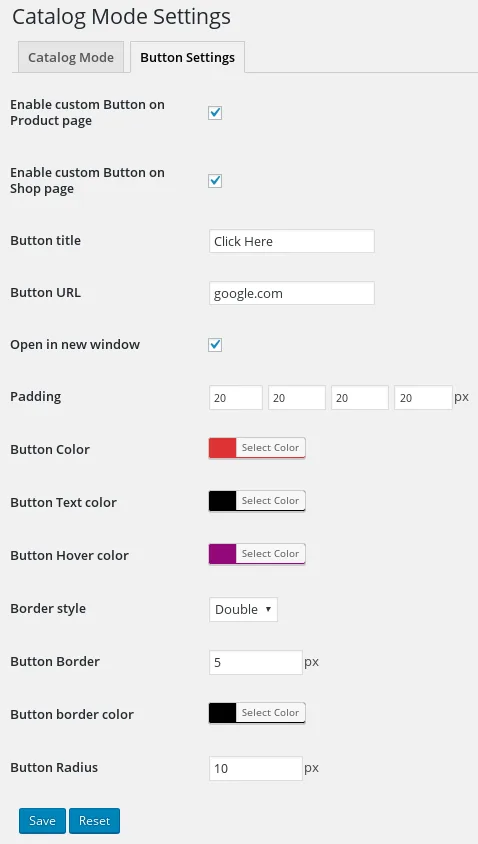Toggle custom Button on Product page checkbox
This screenshot has height=844, width=478.
click(215, 112)
